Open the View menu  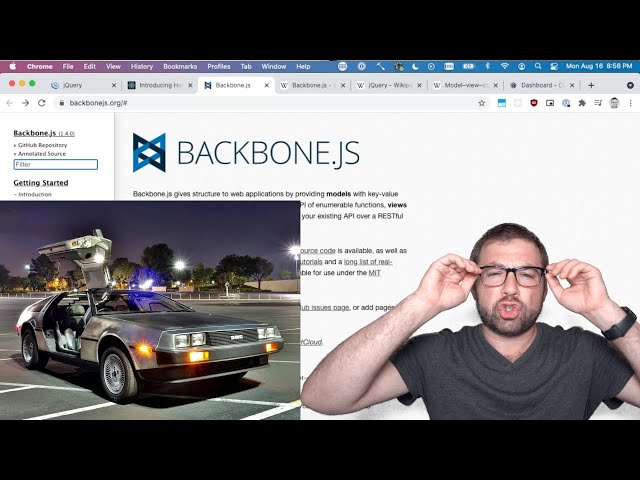point(113,66)
